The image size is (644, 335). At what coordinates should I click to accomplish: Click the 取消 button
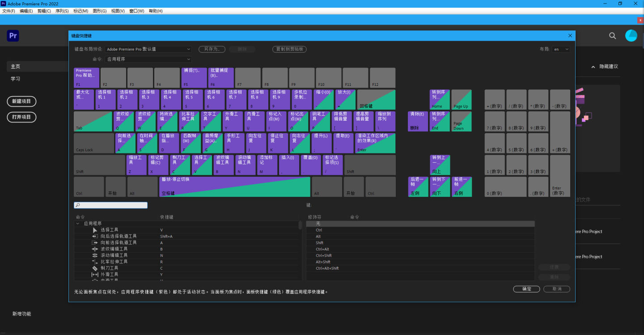[557, 289]
